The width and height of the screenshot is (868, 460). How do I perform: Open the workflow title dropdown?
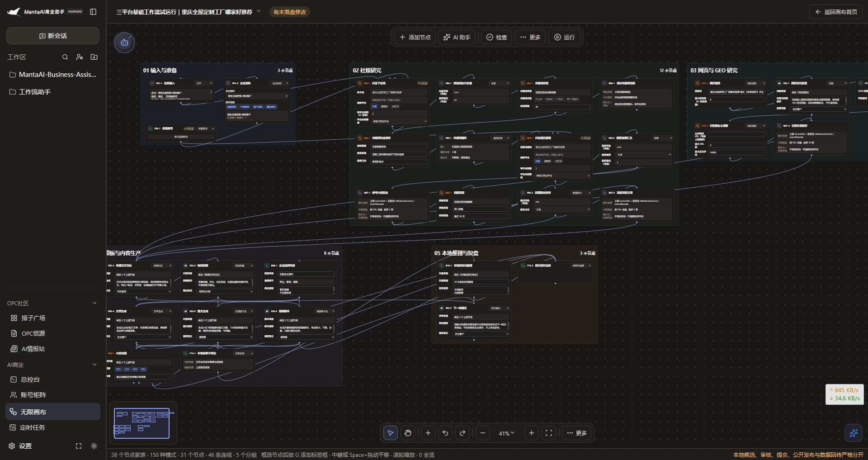259,11
